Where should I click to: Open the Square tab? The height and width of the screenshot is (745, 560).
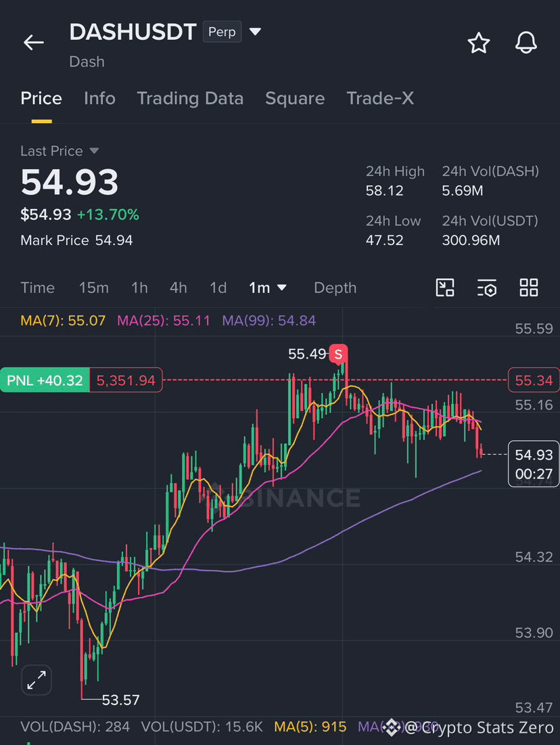pos(295,98)
